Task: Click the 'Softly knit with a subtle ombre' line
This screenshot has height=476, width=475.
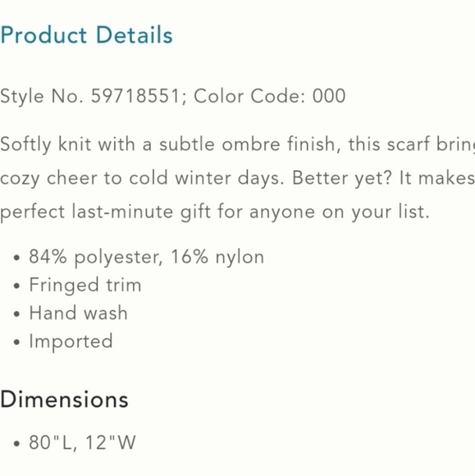Action: tap(237, 144)
